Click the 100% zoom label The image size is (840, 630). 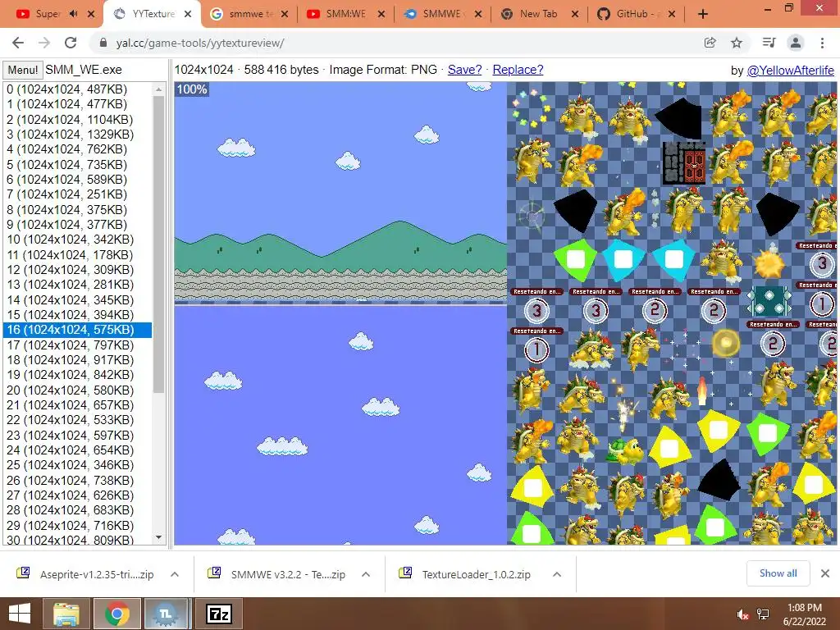tap(192, 89)
